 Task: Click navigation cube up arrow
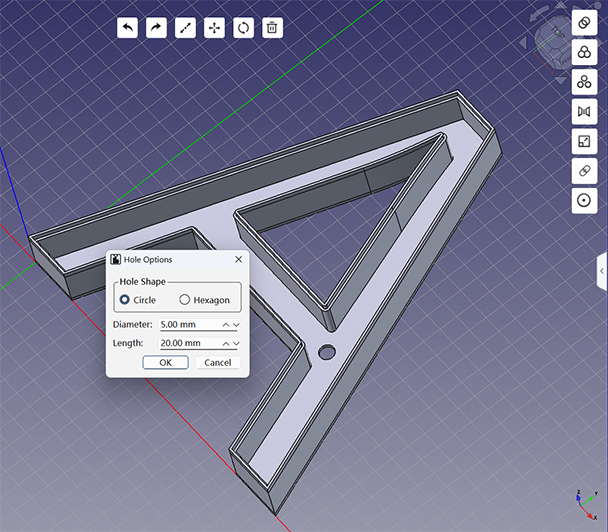[x=561, y=5]
